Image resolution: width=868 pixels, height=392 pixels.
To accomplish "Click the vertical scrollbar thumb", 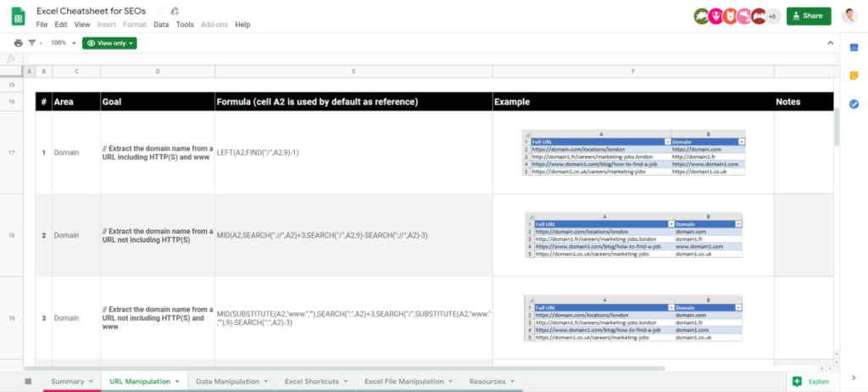I will (x=837, y=126).
